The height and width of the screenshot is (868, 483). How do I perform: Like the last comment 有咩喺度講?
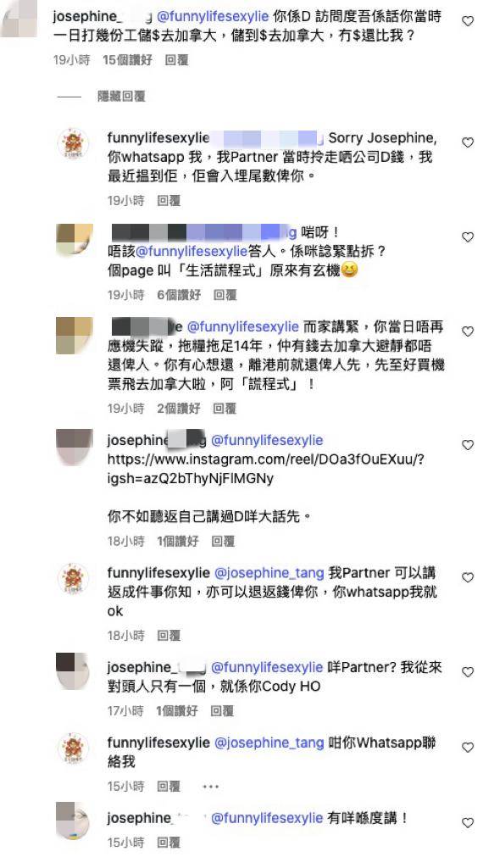point(468,822)
